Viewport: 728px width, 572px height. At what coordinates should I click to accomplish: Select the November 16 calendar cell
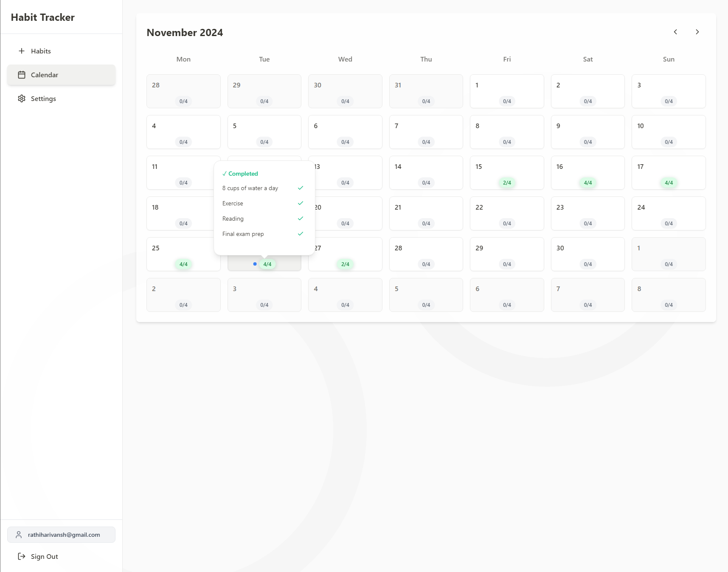point(587,172)
